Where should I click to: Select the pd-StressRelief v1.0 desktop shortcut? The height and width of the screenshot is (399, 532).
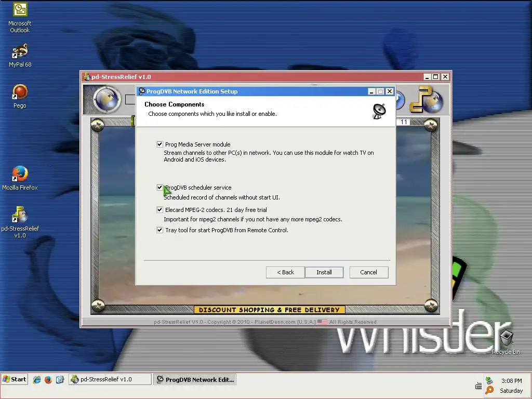[x=20, y=222]
